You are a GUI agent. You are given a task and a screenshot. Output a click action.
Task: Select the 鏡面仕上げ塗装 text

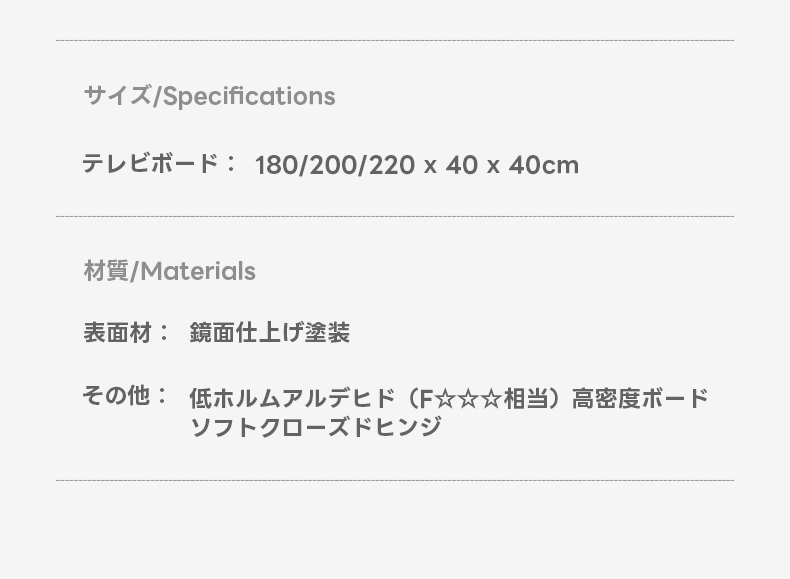point(270,333)
